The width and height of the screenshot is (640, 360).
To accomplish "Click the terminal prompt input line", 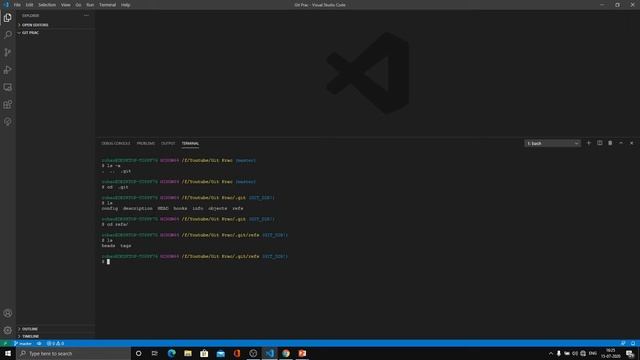I will coord(106,262).
